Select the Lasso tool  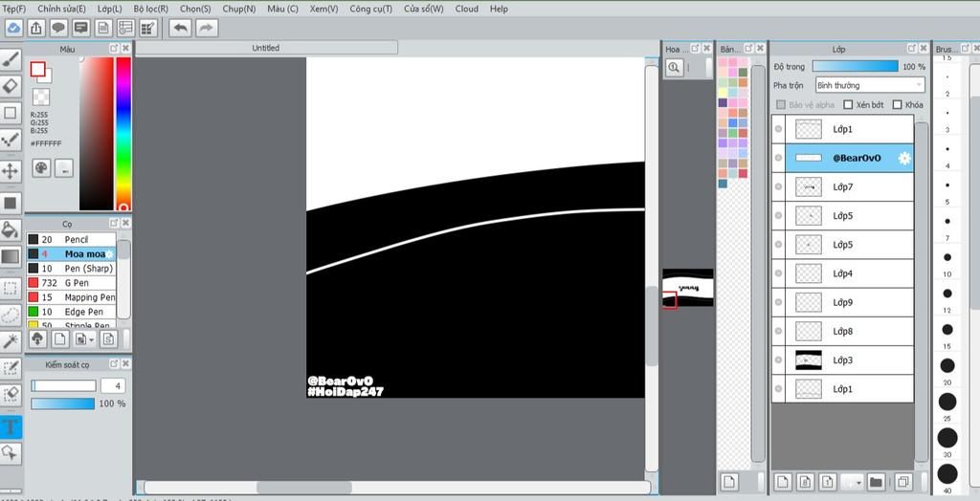(x=10, y=315)
